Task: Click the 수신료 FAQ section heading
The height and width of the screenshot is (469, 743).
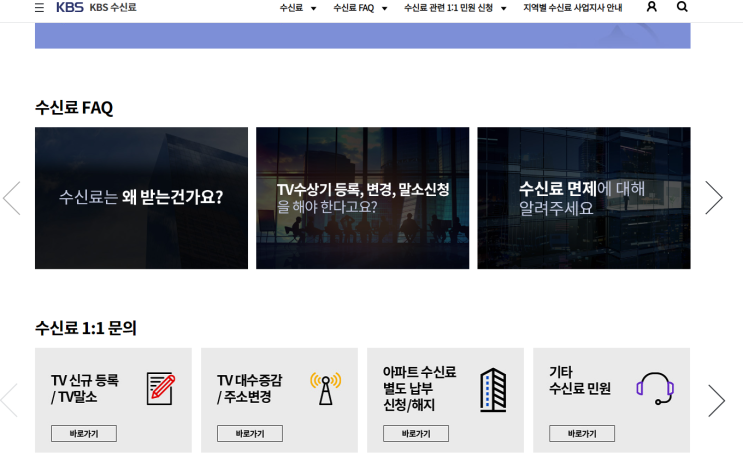Action: point(74,108)
